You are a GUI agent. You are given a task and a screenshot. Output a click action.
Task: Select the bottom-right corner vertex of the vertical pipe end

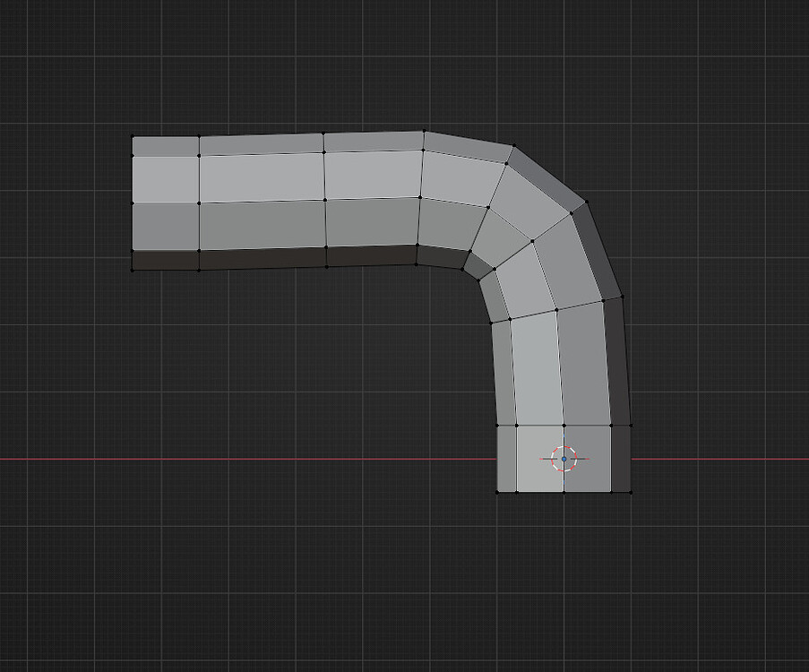(631, 493)
